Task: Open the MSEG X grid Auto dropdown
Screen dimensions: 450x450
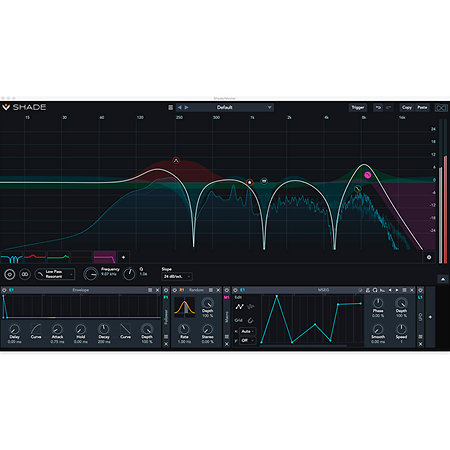Action: point(248,331)
